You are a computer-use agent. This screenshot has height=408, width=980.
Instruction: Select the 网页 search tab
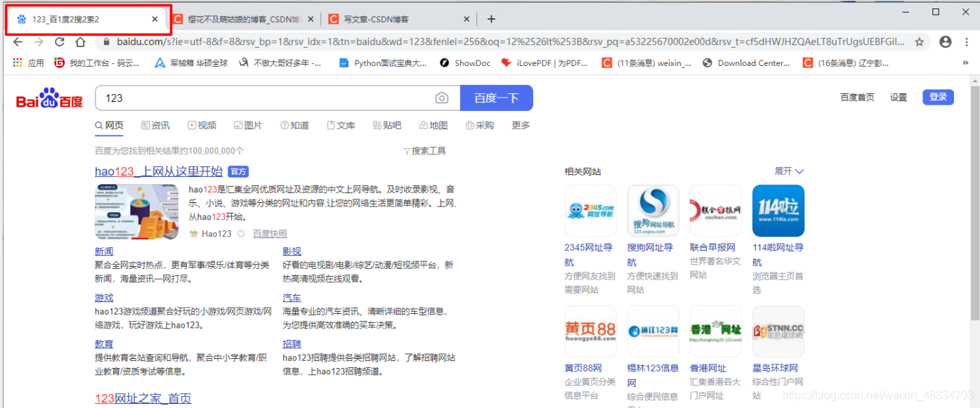point(109,125)
